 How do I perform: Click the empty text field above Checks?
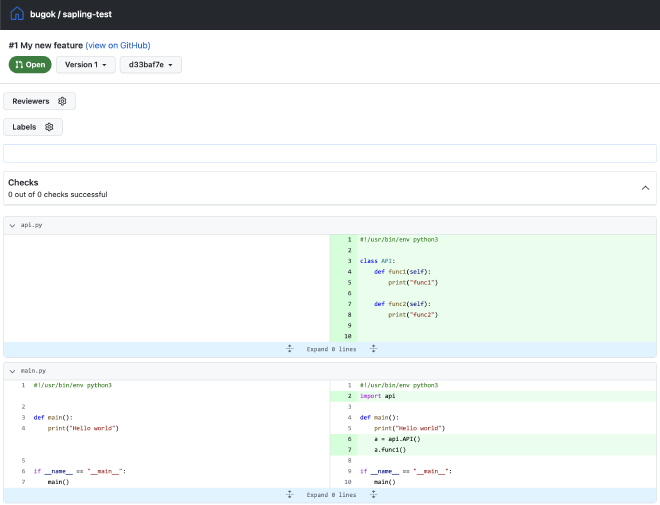click(330, 153)
